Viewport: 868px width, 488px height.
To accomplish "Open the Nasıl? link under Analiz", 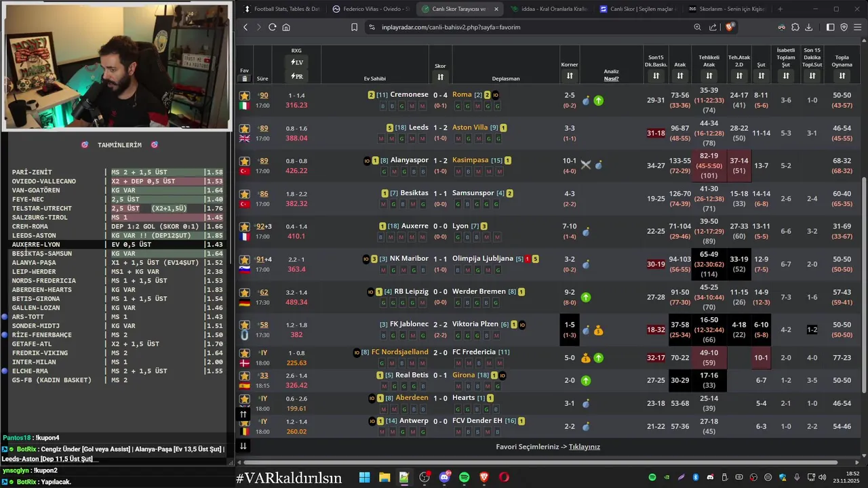I will pos(611,79).
